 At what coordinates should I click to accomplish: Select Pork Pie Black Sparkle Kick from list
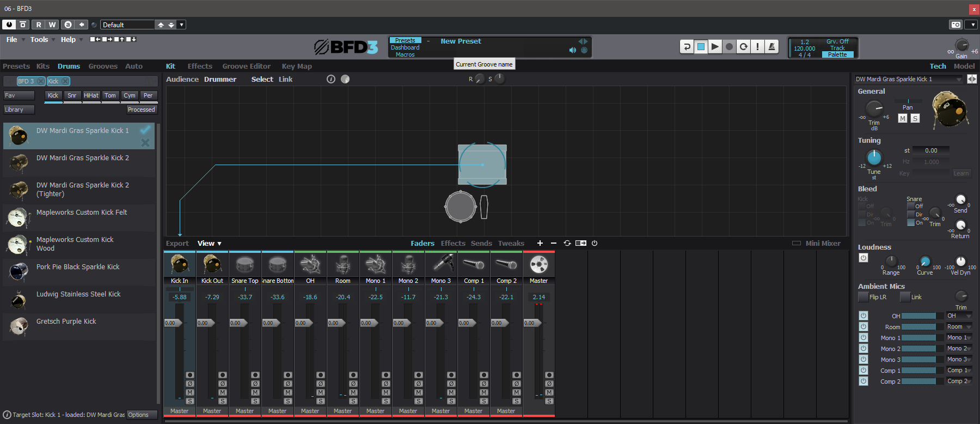click(79, 272)
